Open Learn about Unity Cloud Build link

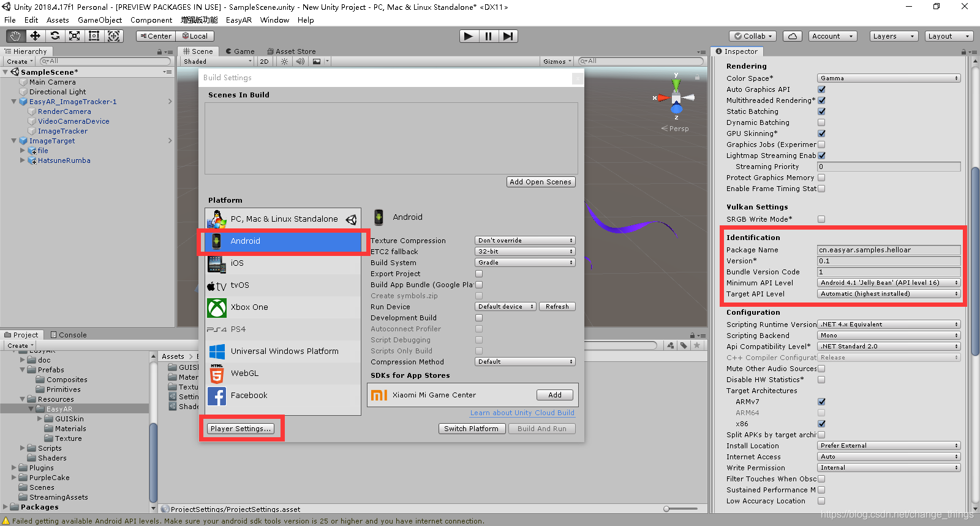click(522, 413)
